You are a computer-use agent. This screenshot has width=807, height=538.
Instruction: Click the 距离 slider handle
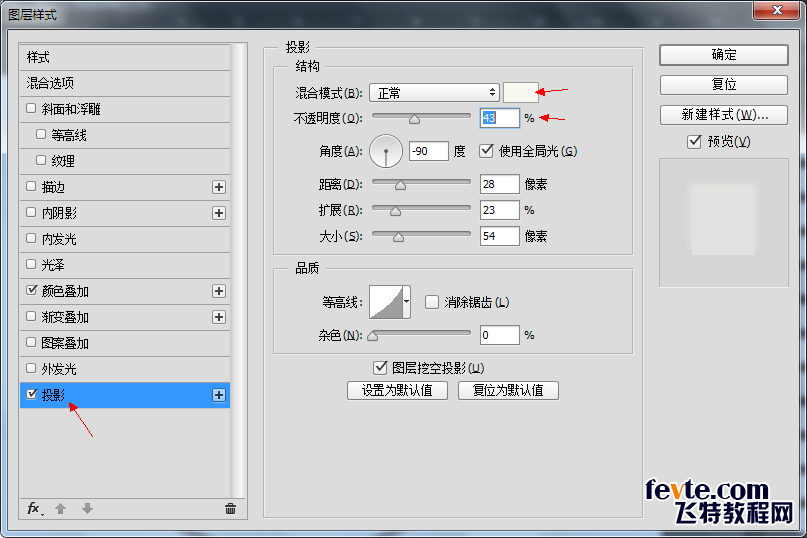[400, 185]
